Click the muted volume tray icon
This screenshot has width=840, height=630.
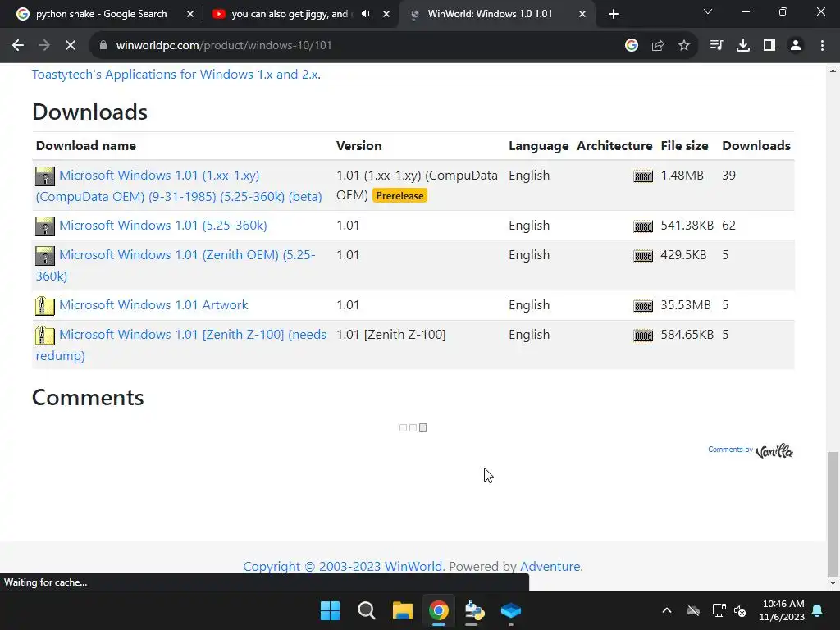tap(741, 610)
